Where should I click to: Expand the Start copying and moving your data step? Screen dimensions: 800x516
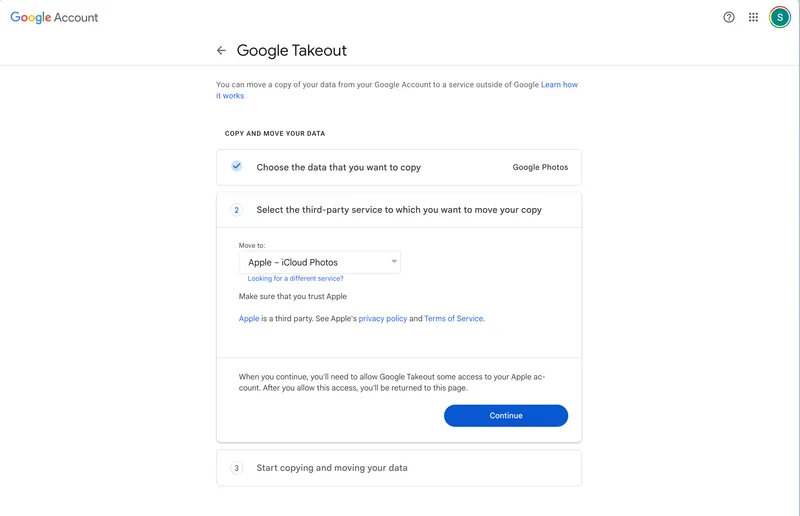pos(399,468)
